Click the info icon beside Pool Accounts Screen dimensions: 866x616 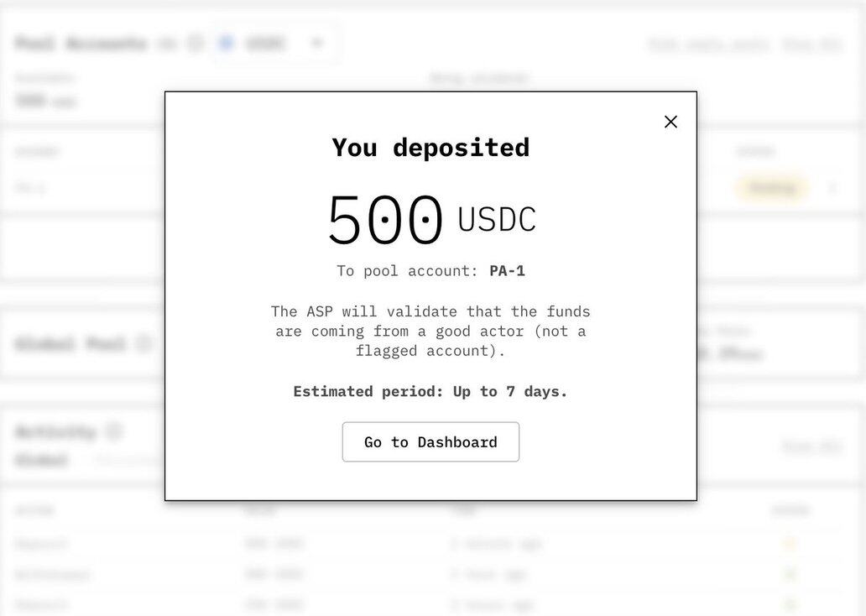(x=195, y=43)
